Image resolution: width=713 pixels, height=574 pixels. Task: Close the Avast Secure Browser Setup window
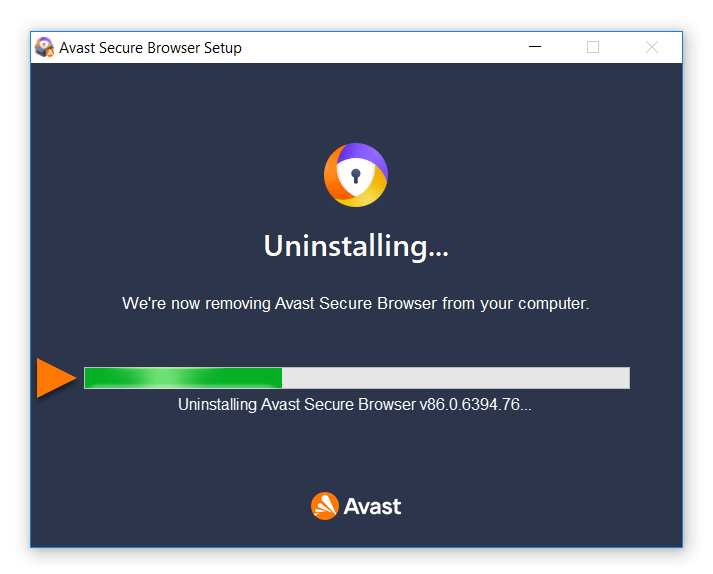[x=652, y=47]
